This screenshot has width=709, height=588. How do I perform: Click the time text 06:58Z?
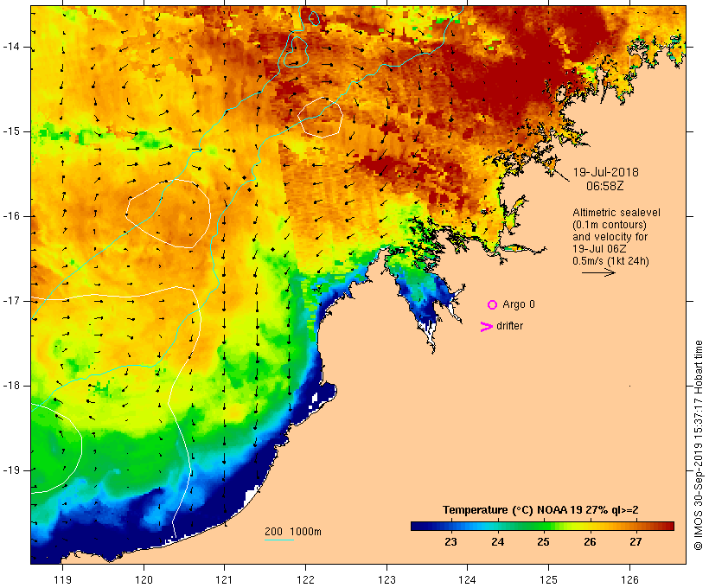pyautogui.click(x=605, y=186)
